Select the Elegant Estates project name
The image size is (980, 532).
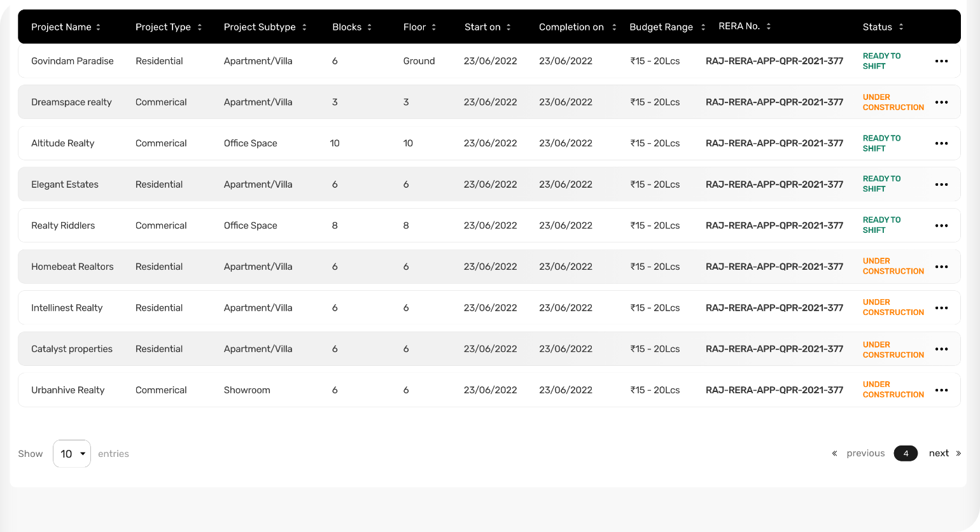65,185
